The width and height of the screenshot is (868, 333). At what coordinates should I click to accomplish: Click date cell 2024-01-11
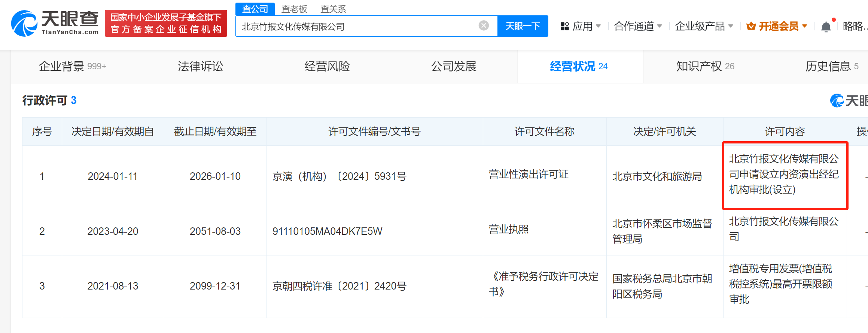coord(113,176)
